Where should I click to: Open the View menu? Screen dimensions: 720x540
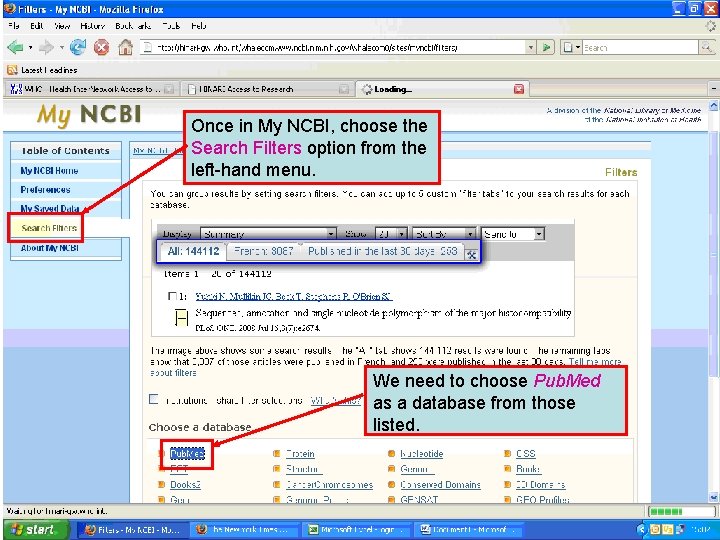62,26
